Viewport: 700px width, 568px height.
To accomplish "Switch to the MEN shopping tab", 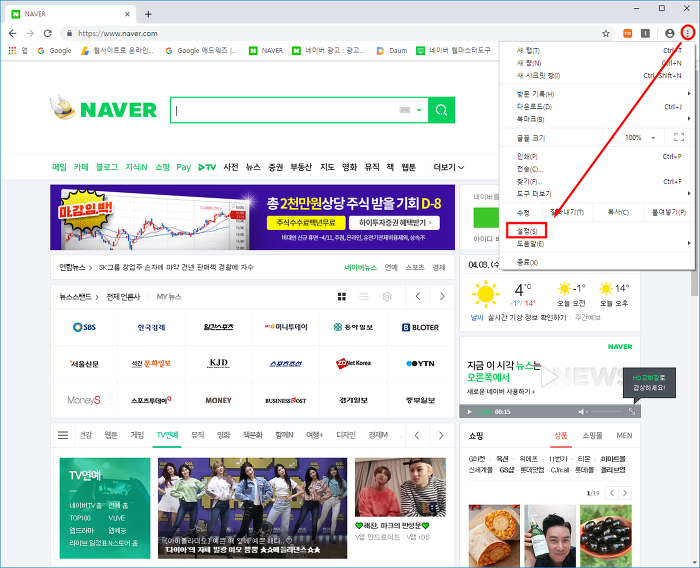I will (x=624, y=435).
